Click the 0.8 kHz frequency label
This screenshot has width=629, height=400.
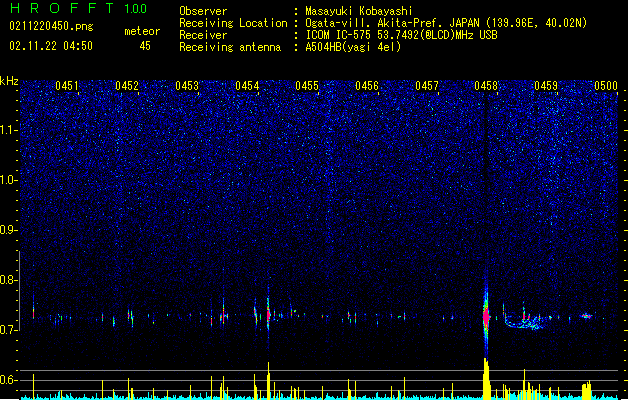9,280
